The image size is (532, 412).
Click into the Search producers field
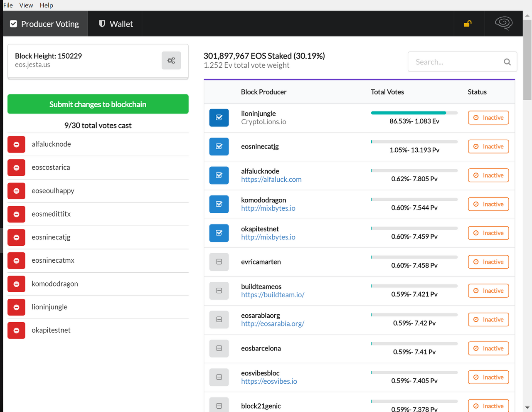click(x=457, y=62)
